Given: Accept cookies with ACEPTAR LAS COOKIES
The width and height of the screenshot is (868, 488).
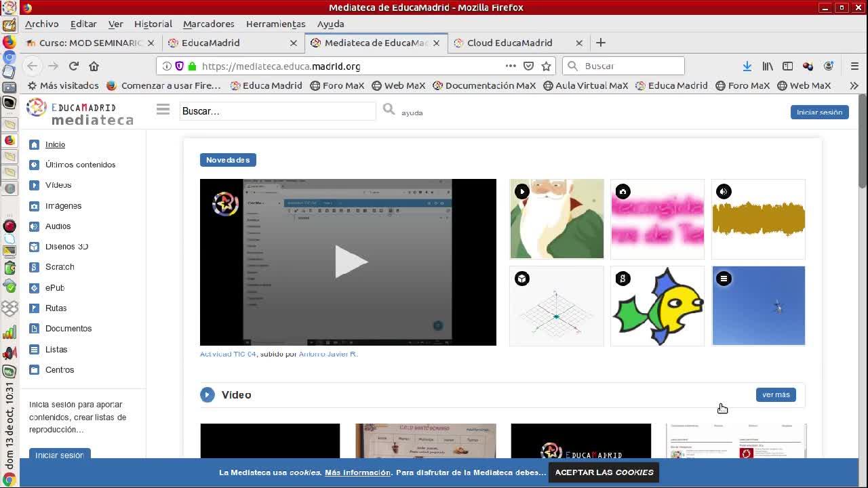Looking at the screenshot, I should click(604, 472).
